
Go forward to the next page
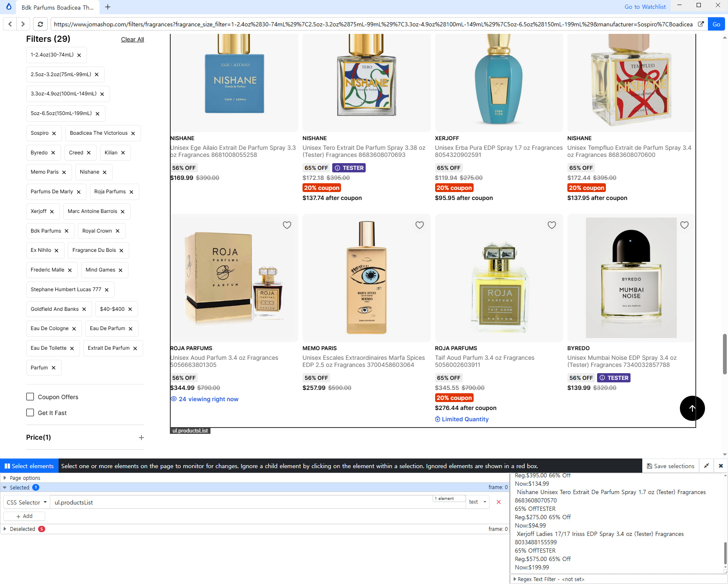(23, 24)
